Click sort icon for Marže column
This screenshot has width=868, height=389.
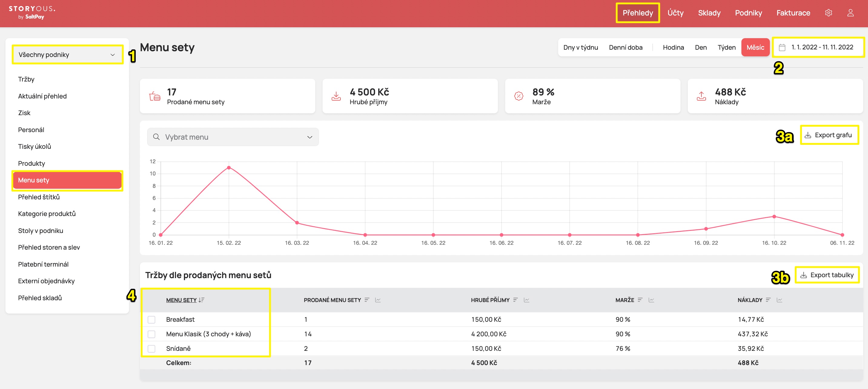click(640, 300)
